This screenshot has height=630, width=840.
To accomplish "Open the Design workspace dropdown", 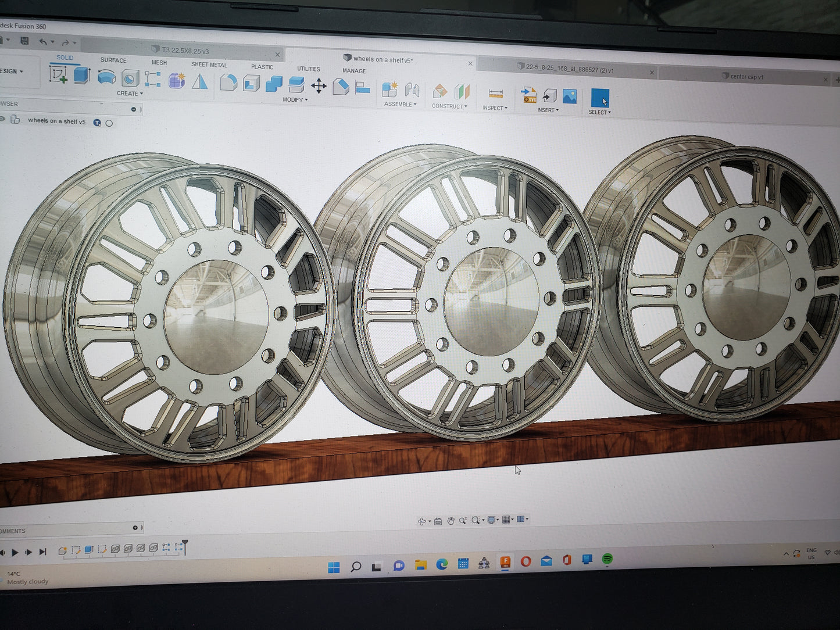I will point(12,71).
